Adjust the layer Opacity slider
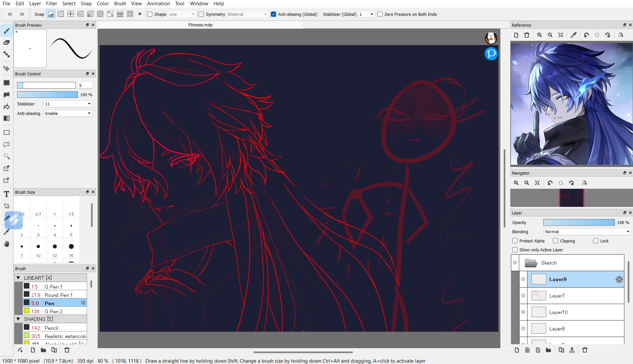633x364 pixels. [579, 222]
